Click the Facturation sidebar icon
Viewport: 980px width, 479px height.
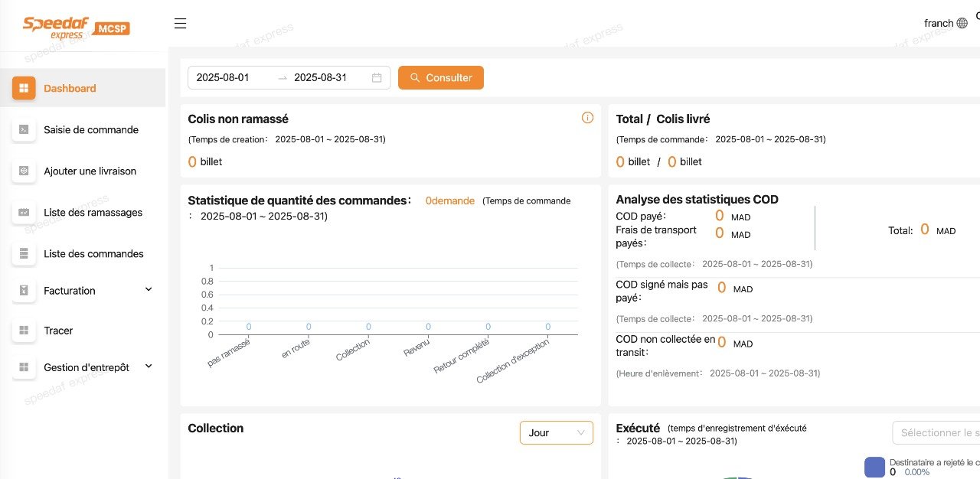pos(24,291)
